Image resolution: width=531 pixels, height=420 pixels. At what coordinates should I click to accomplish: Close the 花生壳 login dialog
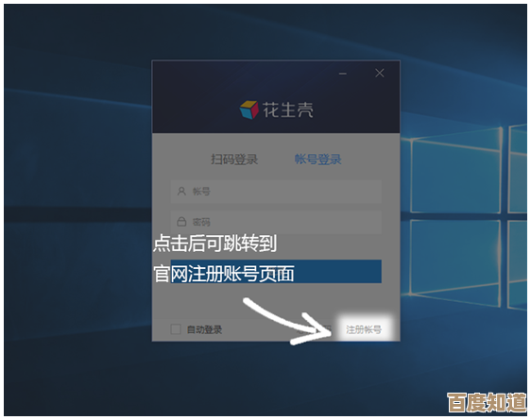380,73
